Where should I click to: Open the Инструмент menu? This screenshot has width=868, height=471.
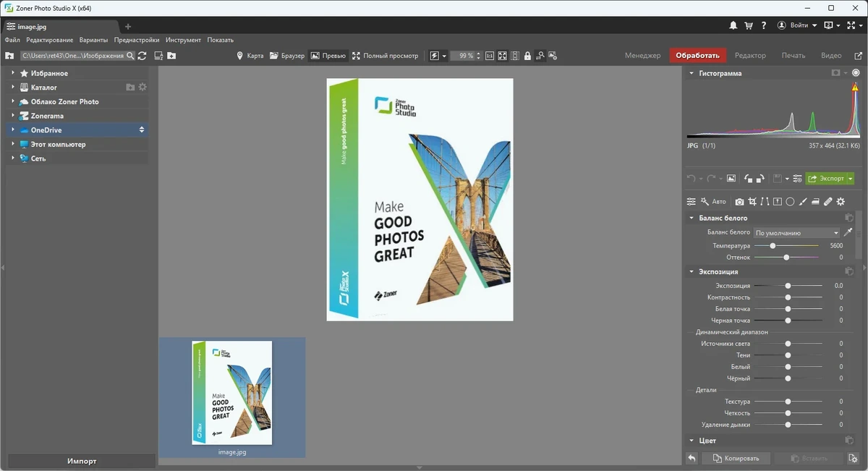[x=183, y=40]
